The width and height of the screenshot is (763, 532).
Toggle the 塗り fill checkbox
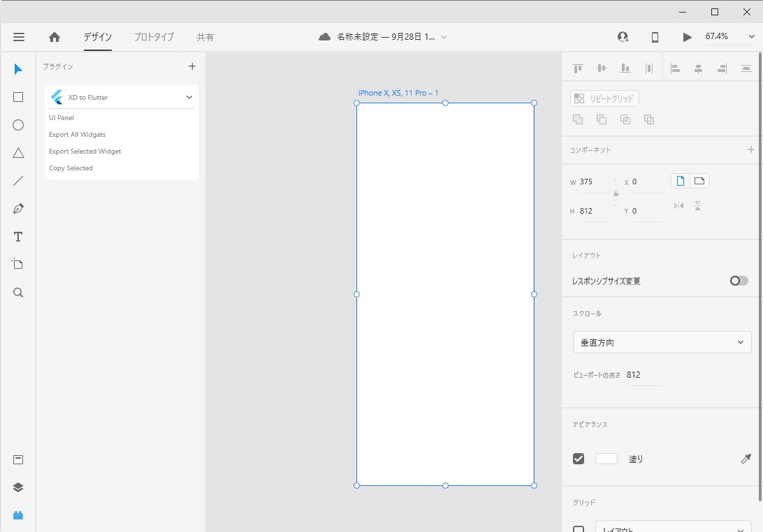[579, 459]
